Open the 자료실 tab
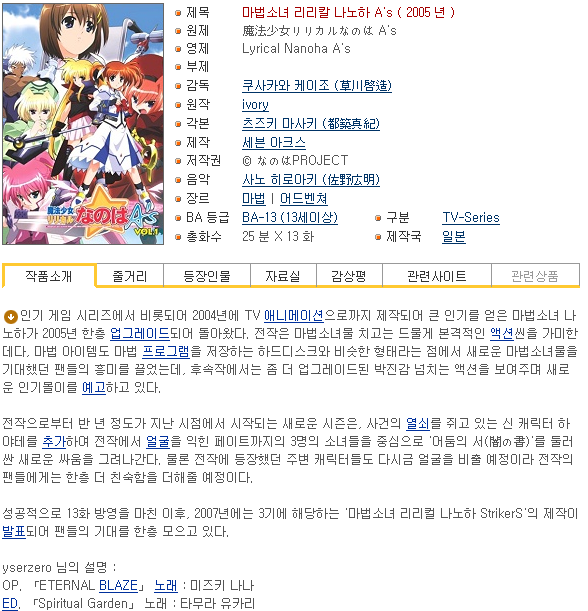 pos(283,276)
